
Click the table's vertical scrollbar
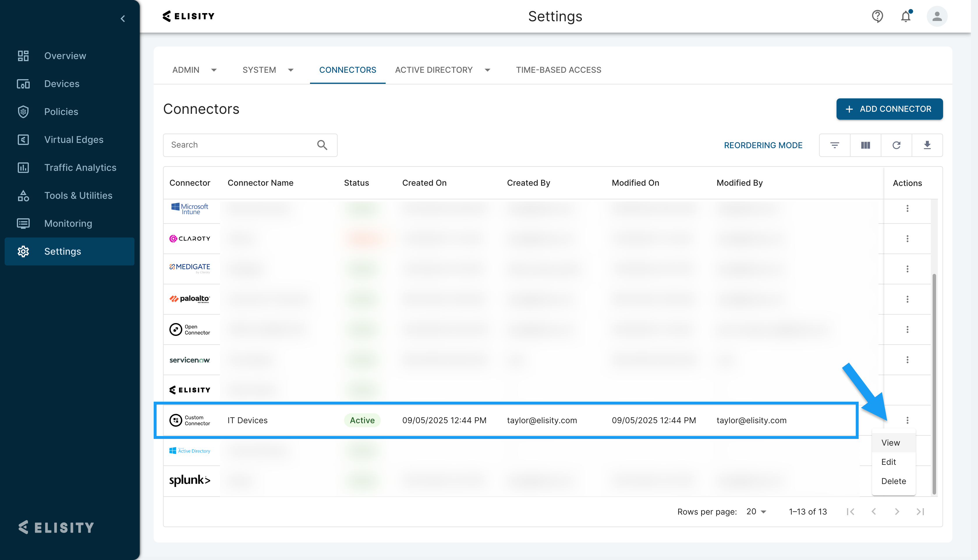click(x=934, y=384)
